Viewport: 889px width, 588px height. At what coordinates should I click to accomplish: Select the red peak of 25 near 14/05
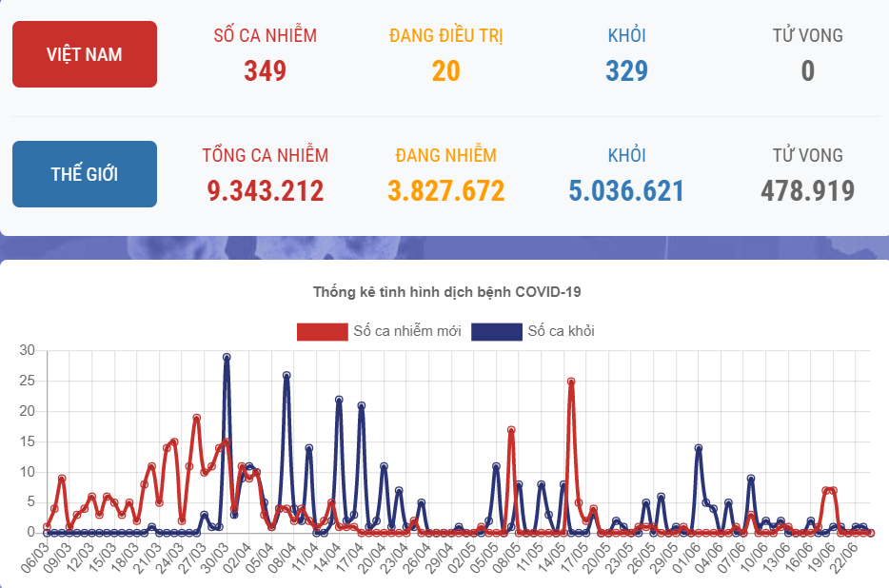coord(571,382)
